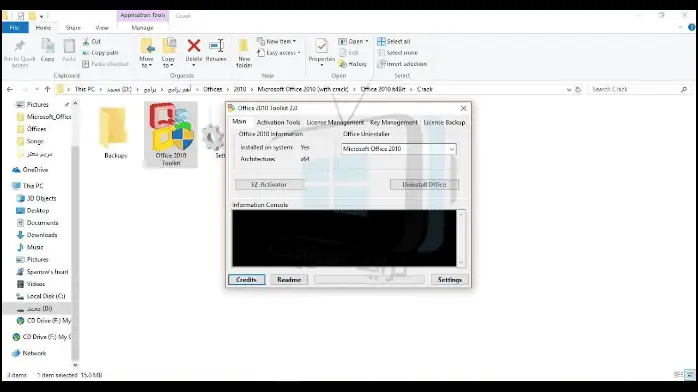
Task: Click the Cut scissors icon
Action: click(85, 41)
